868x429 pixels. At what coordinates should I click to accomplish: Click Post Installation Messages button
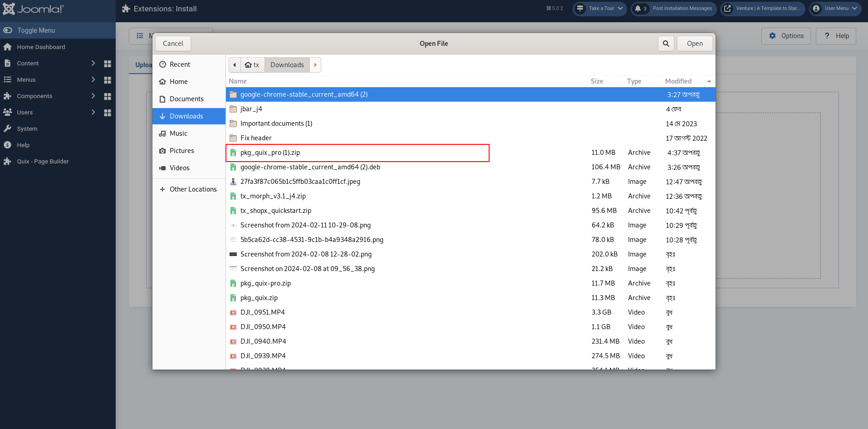pos(674,9)
